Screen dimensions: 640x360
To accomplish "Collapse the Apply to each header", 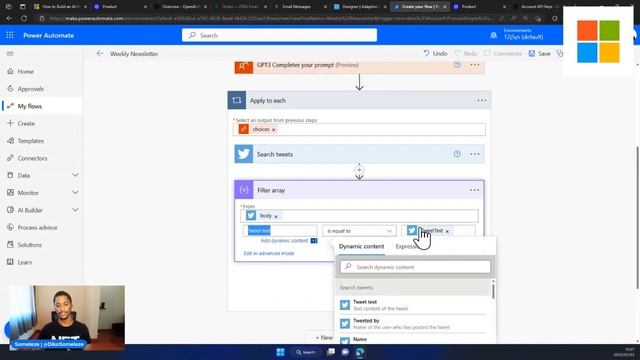I will click(359, 100).
